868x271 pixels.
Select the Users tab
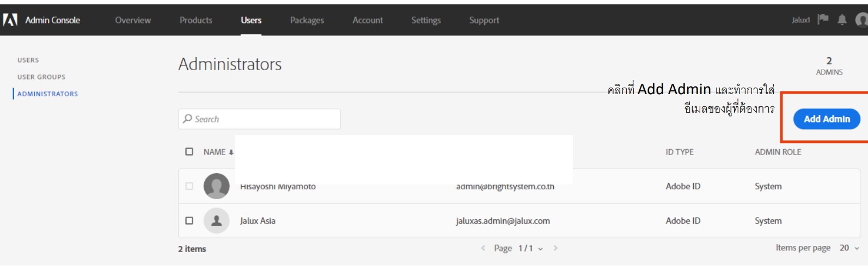click(x=251, y=20)
